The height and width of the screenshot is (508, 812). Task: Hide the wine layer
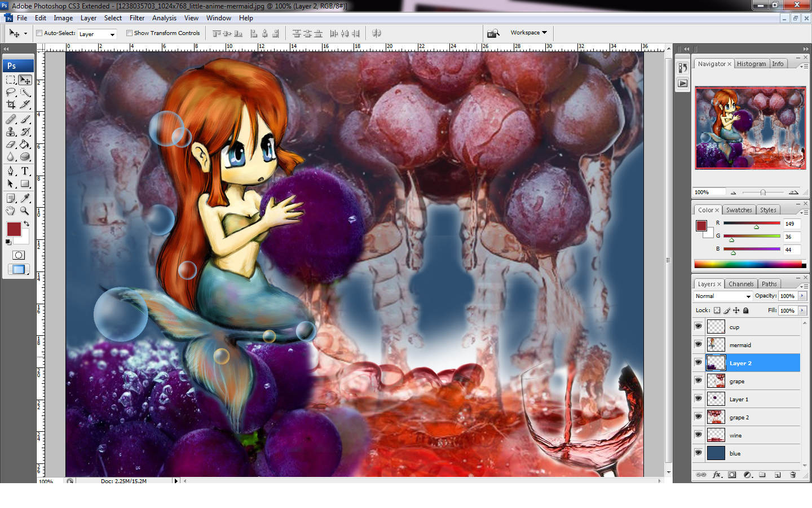(x=699, y=435)
